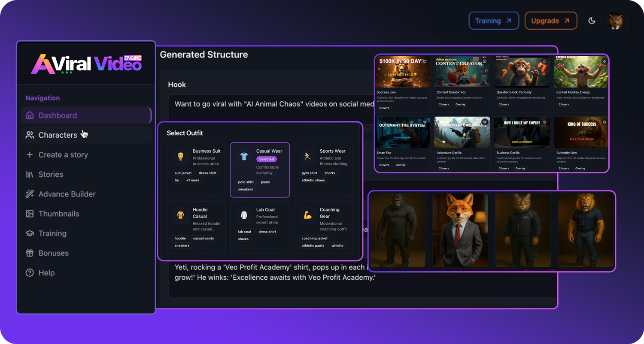
Task: Click the Bonuses gift icon
Action: [x=30, y=253]
